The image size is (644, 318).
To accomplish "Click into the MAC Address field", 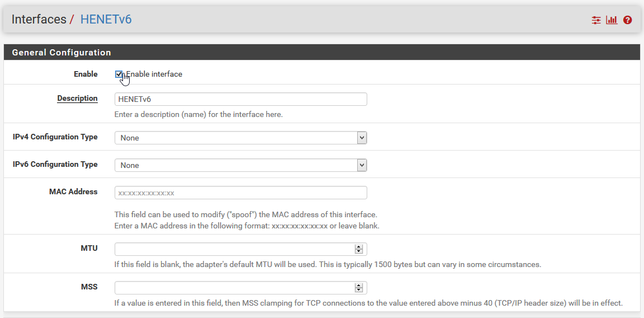I will pos(240,193).
